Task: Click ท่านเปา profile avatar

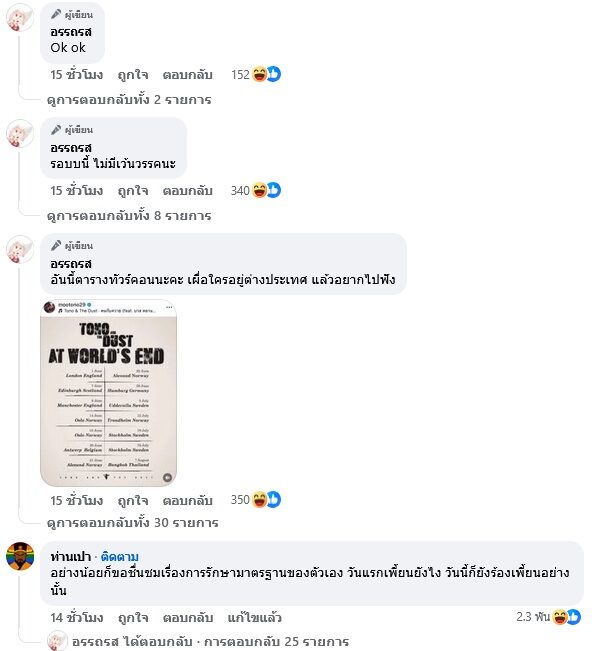Action: pyautogui.click(x=20, y=556)
